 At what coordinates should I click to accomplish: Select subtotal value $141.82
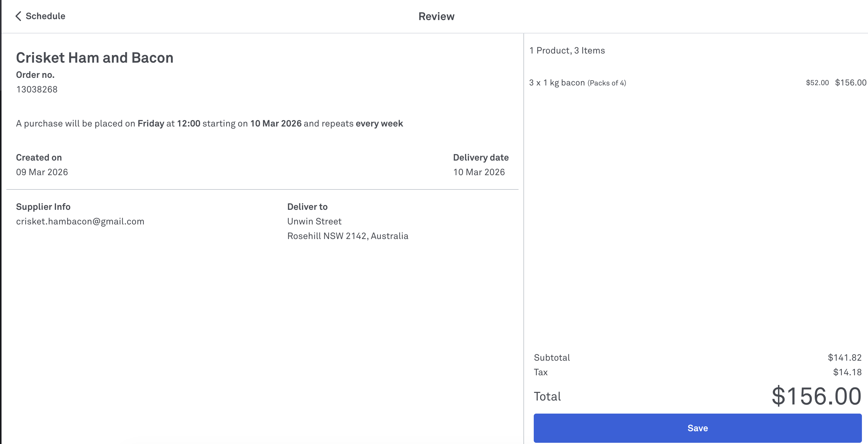pyautogui.click(x=845, y=357)
